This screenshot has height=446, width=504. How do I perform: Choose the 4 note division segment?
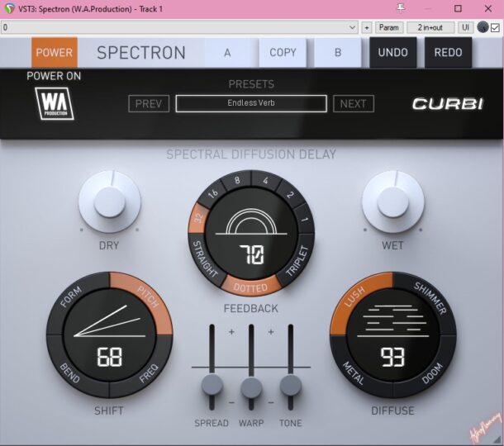pos(266,183)
